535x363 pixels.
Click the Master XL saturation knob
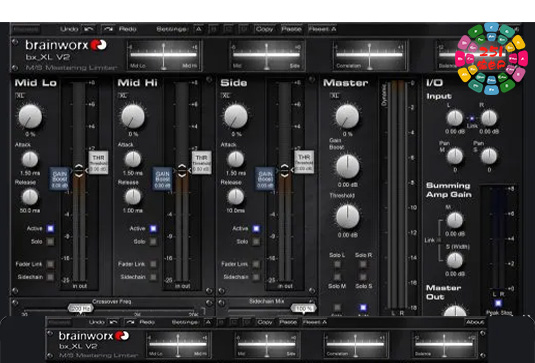[x=347, y=116]
